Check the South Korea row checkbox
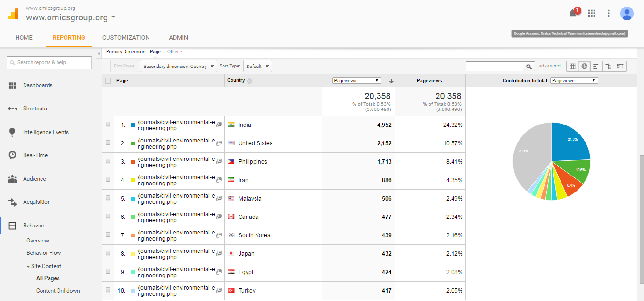This screenshot has height=301, width=644. click(108, 234)
